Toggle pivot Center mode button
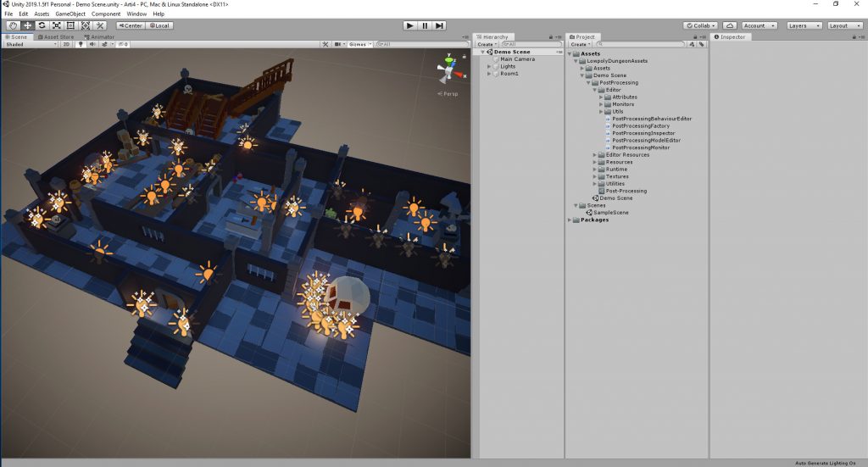868x467 pixels. 131,25
